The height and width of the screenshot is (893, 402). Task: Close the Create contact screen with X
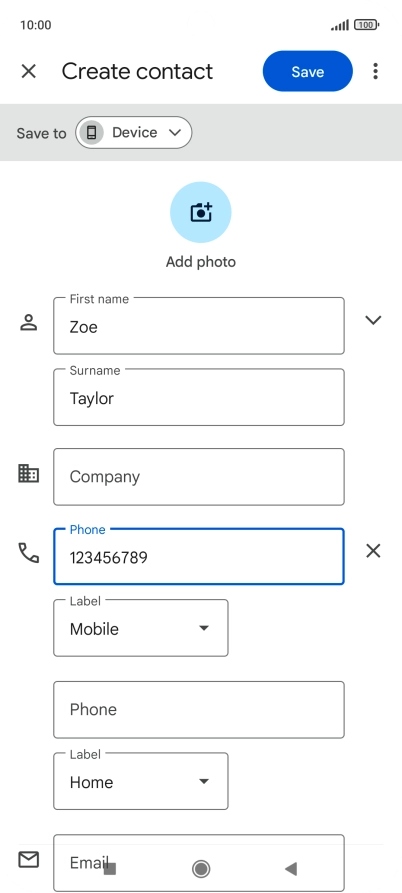[28, 71]
